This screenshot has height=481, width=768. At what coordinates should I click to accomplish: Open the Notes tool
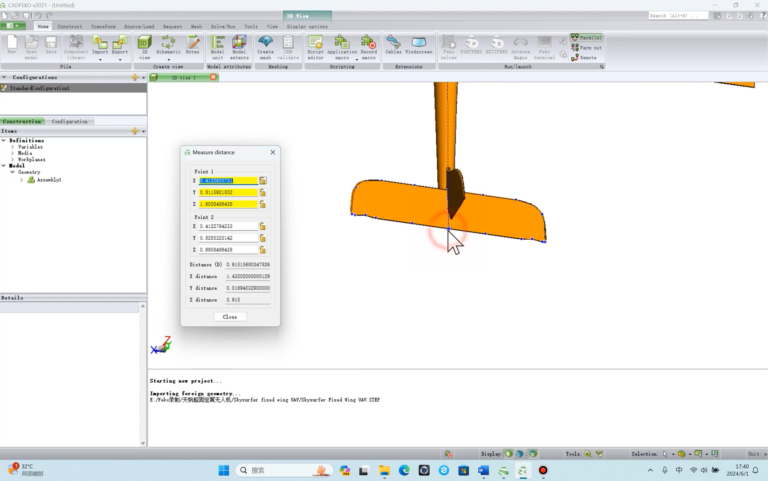tap(192, 45)
